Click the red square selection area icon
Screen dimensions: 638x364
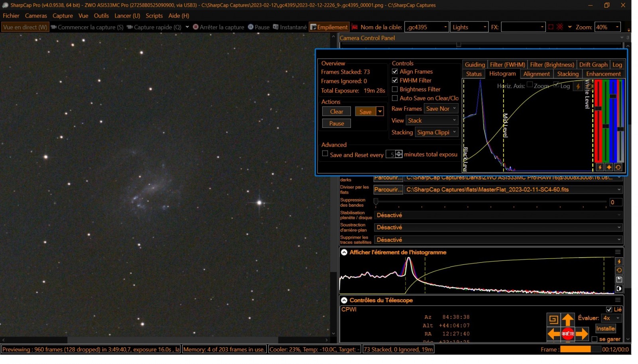coord(551,27)
